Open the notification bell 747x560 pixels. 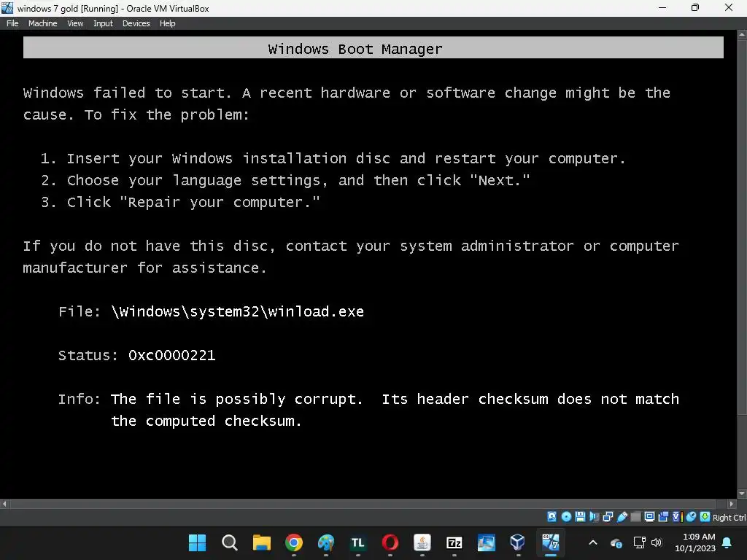point(727,542)
